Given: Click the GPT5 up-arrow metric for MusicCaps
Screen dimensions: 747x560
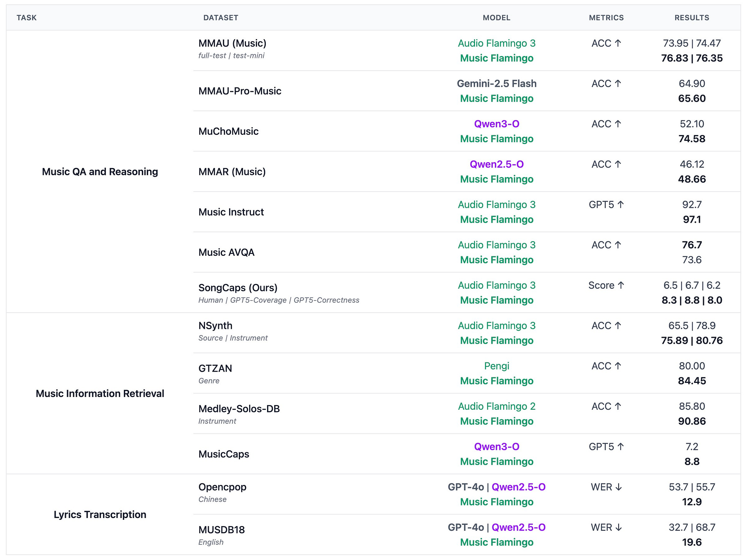Looking at the screenshot, I should click(x=606, y=446).
